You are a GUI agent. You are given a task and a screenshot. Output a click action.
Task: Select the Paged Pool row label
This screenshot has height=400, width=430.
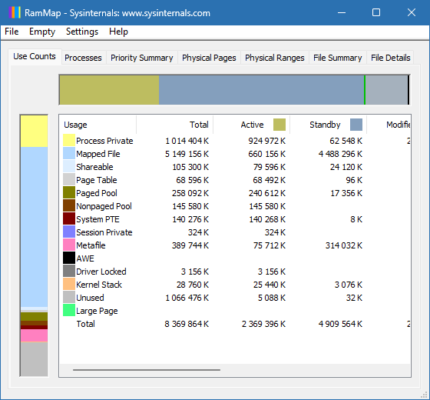click(97, 193)
